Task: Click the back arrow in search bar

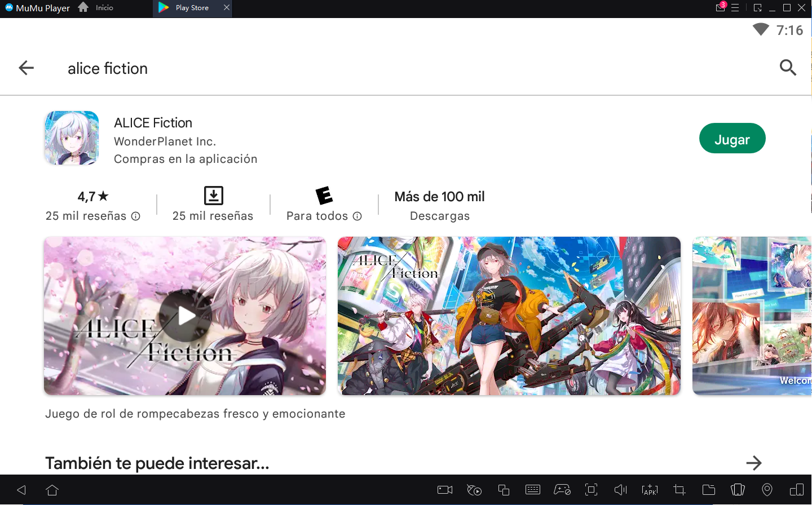Action: pos(27,68)
